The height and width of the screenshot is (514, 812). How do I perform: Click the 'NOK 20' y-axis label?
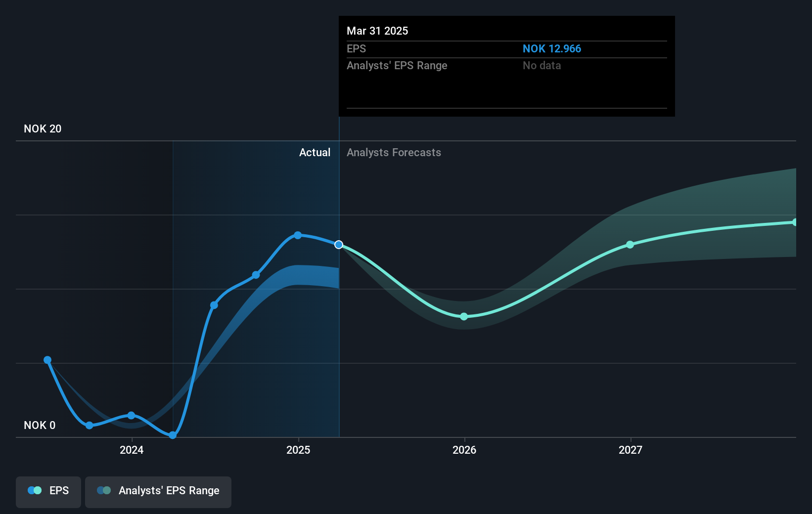click(x=43, y=128)
